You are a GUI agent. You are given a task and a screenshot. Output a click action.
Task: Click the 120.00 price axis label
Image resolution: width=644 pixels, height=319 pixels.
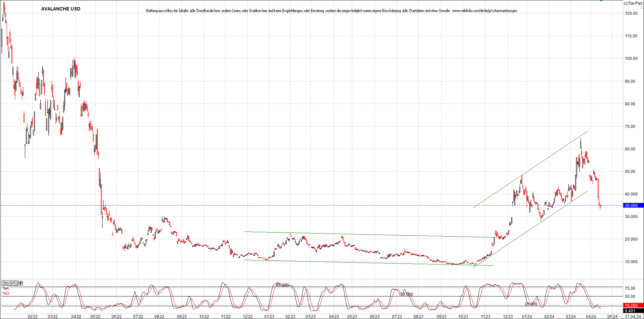coord(631,13)
